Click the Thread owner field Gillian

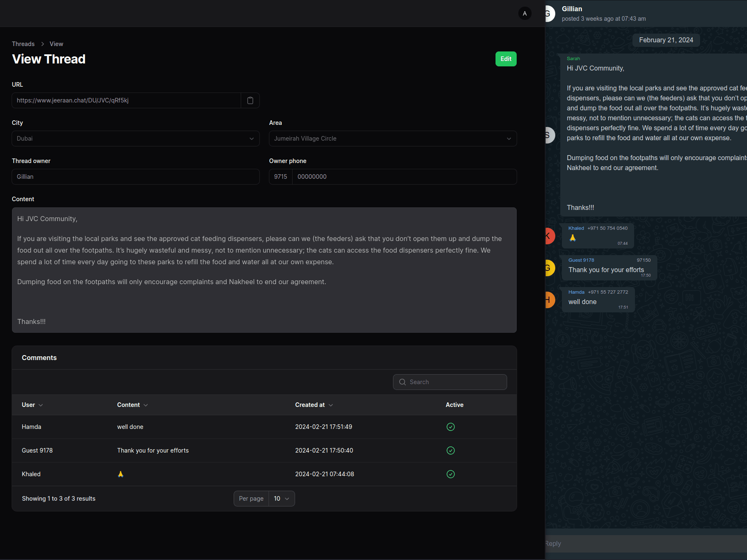coord(136,177)
